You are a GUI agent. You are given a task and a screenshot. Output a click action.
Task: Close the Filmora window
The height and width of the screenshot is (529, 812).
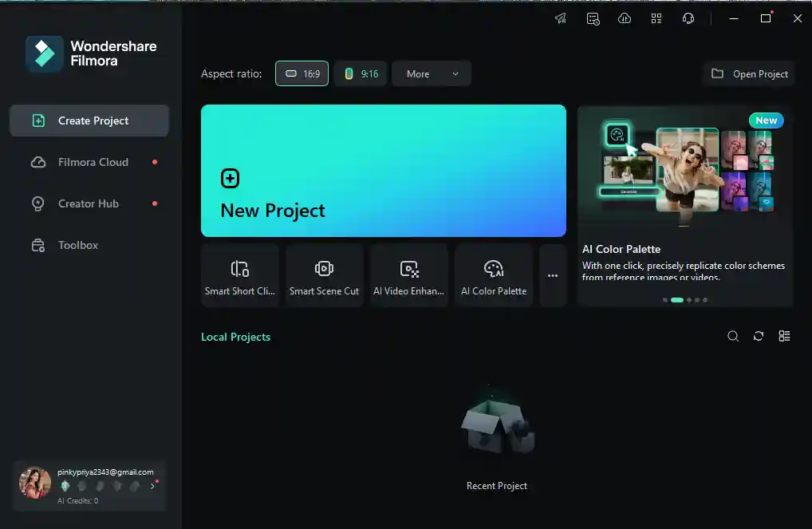(798, 18)
